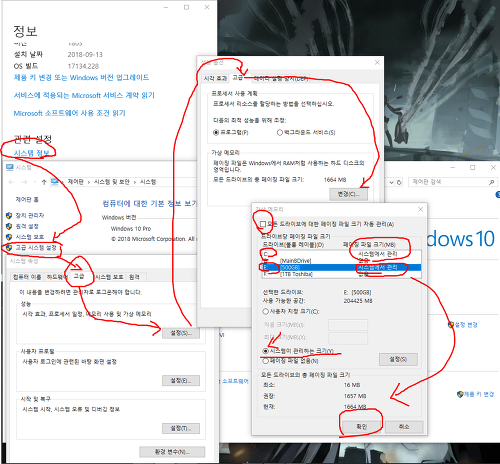Click 제어판 in breadcrumb path

(x=76, y=182)
